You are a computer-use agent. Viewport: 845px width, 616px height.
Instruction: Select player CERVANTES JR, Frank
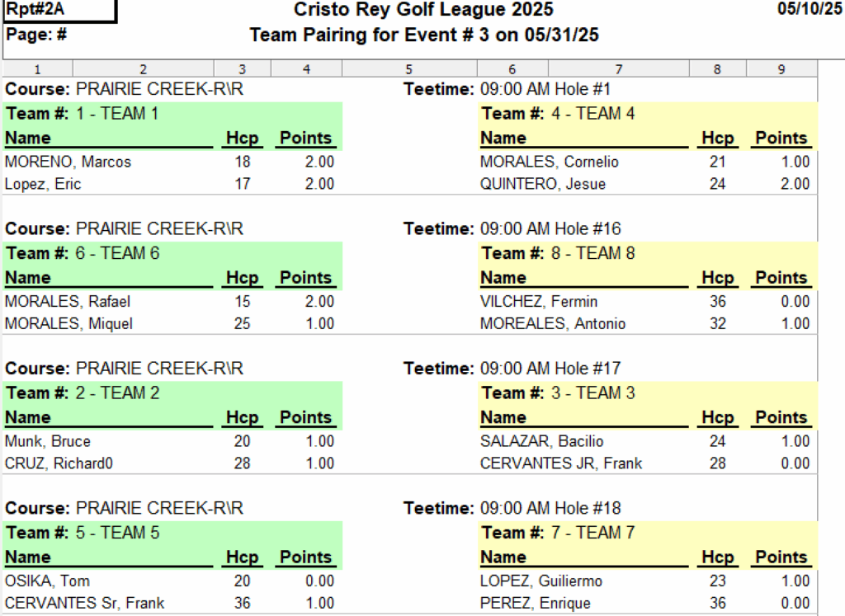(x=561, y=463)
